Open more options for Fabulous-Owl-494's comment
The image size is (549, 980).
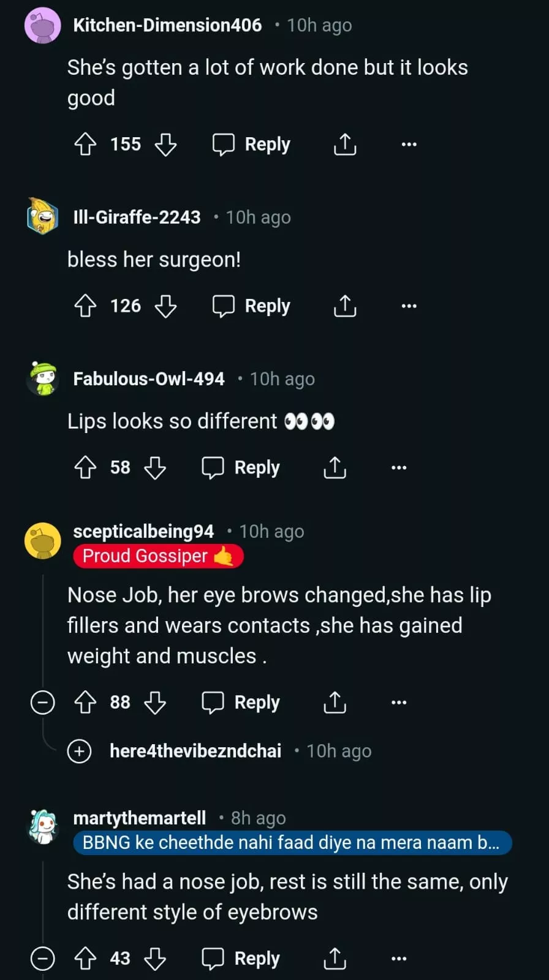399,468
